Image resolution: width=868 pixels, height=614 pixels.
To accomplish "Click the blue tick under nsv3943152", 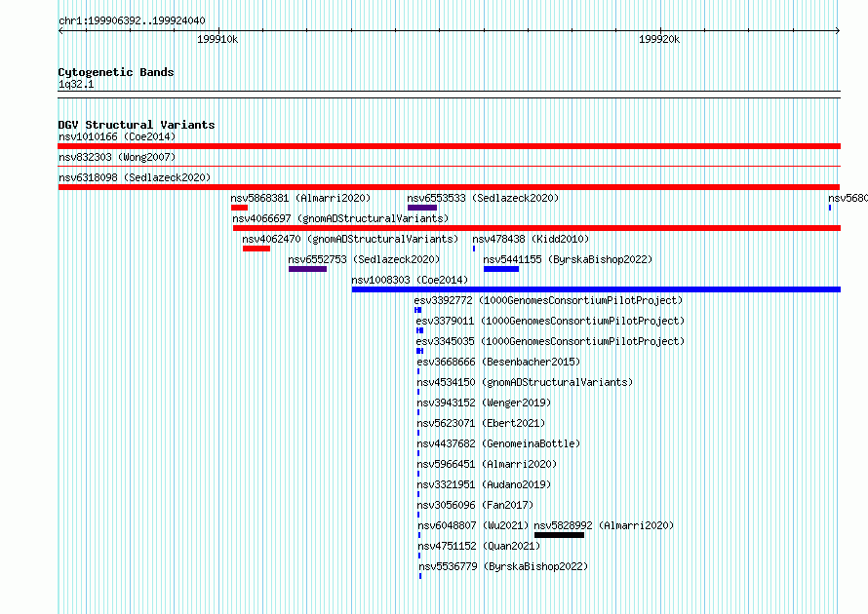I will coord(418,412).
